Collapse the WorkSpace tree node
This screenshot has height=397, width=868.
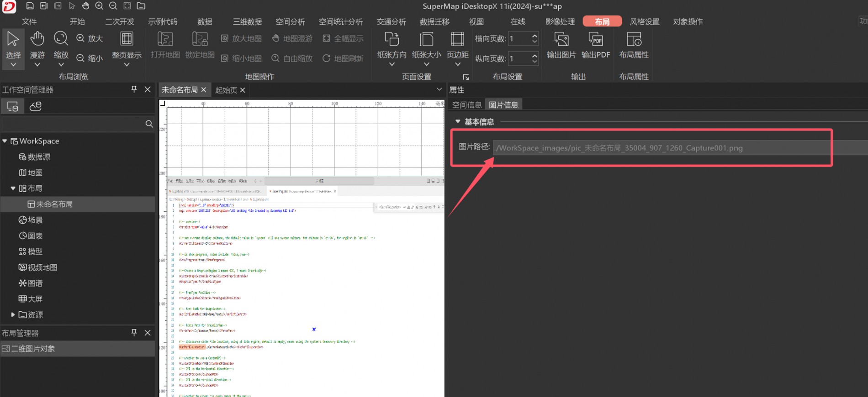pos(5,141)
